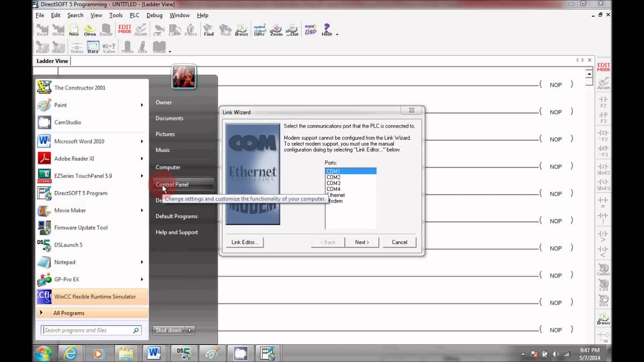Click the Status toolbar icon

coord(77,47)
